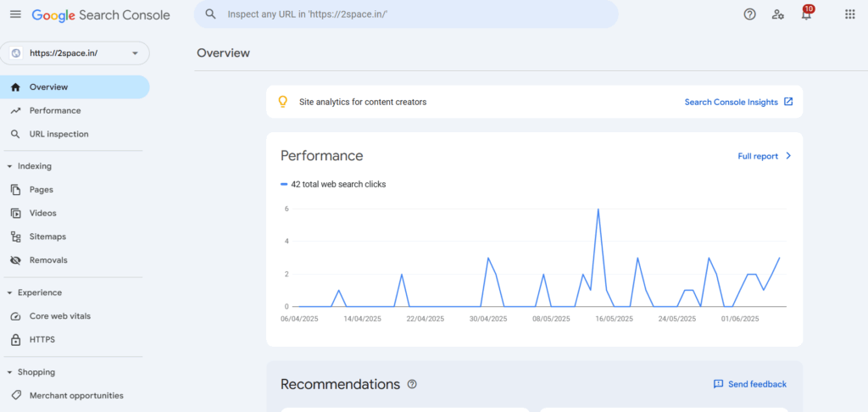This screenshot has height=412, width=868.
Task: Collapse the Shopping section
Action: pyautogui.click(x=9, y=372)
